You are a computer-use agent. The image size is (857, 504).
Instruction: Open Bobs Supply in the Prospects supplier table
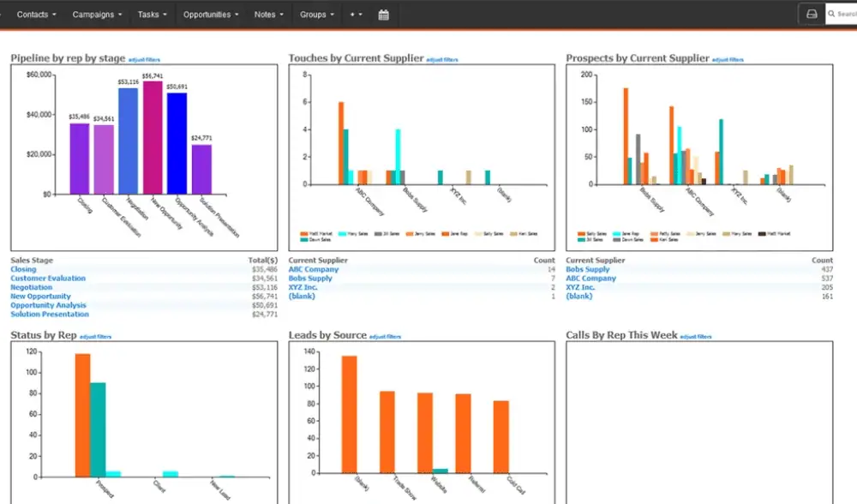(588, 269)
